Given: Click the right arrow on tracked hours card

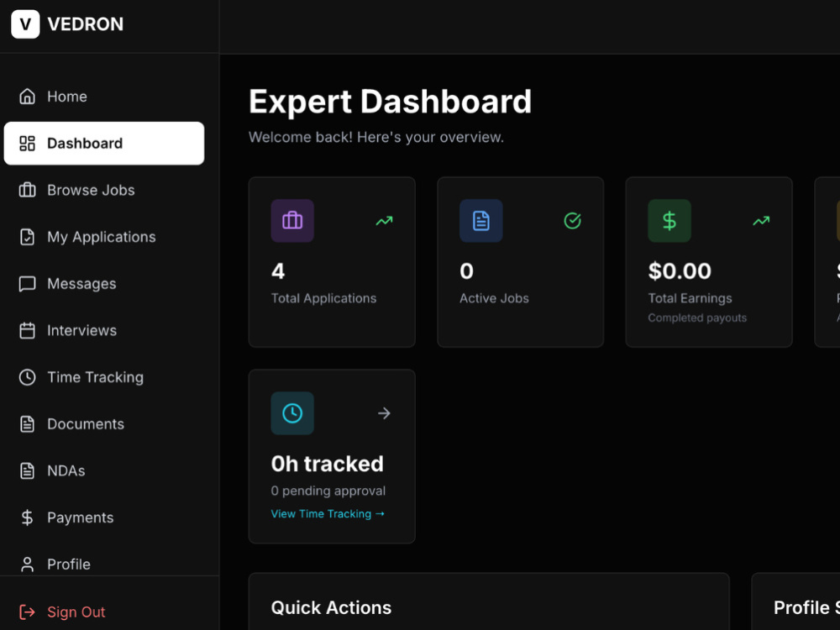Looking at the screenshot, I should pos(384,413).
